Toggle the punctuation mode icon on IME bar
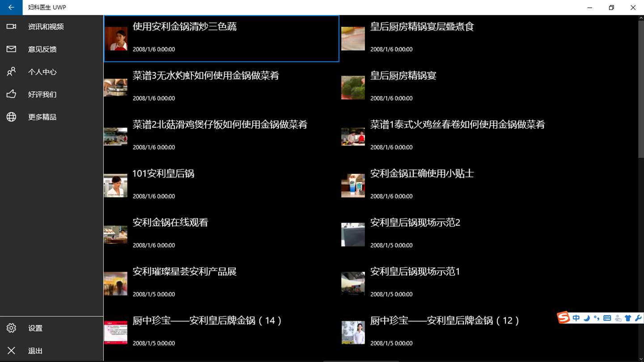 click(597, 318)
